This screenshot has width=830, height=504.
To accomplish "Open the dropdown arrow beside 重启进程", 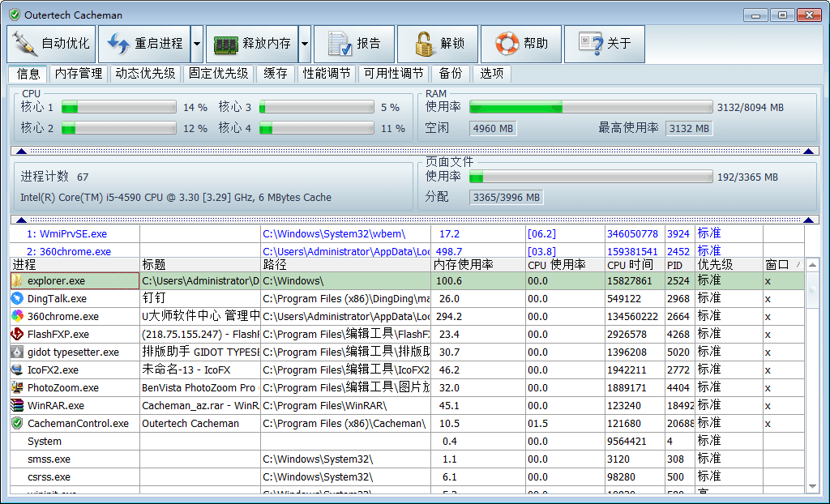I will 197,44.
